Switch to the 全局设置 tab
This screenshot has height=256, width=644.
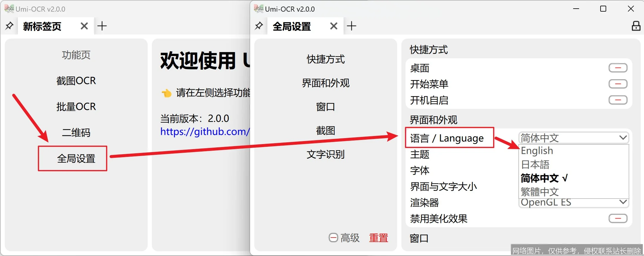292,26
